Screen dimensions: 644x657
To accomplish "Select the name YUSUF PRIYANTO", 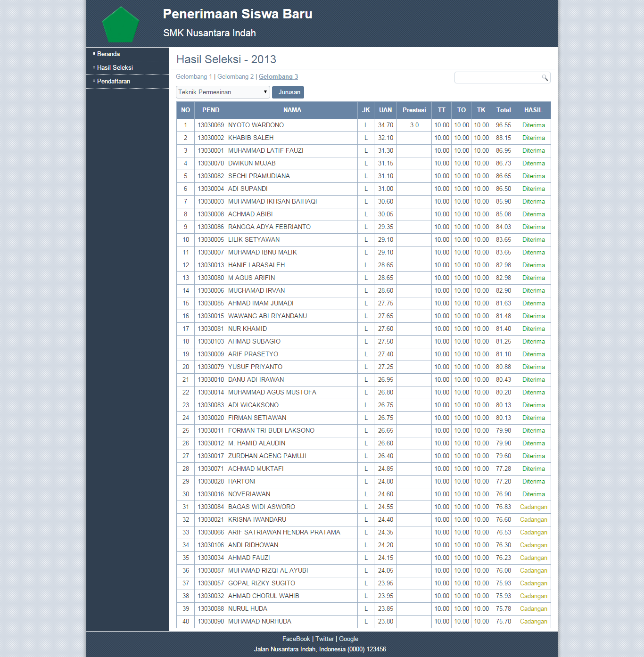I will [256, 367].
